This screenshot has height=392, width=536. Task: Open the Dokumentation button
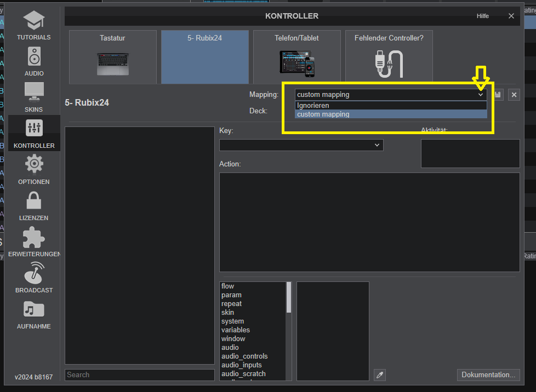pyautogui.click(x=488, y=375)
